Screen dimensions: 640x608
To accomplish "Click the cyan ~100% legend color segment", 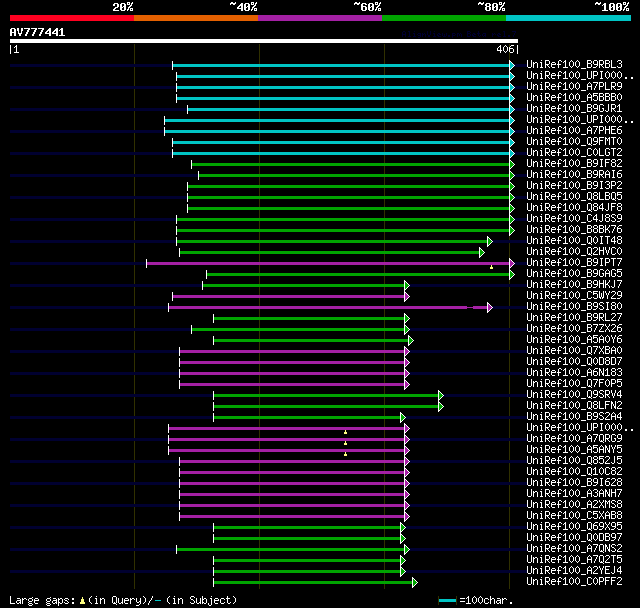I will coord(568,18).
